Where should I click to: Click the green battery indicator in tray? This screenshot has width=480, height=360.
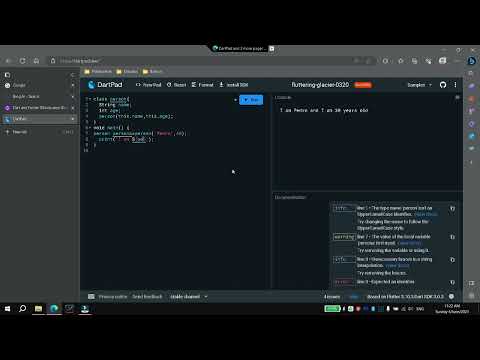point(332,309)
